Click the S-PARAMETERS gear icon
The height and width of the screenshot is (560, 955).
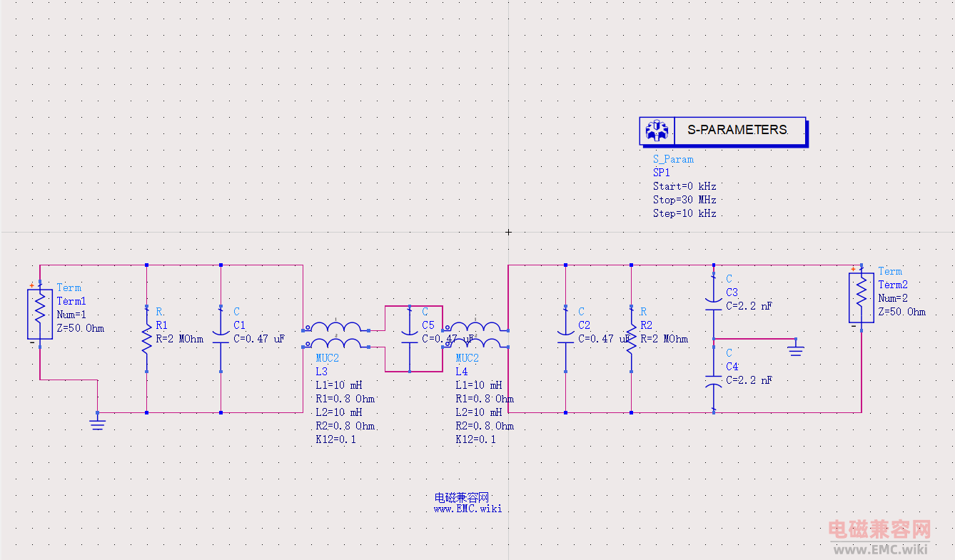pyautogui.click(x=656, y=131)
